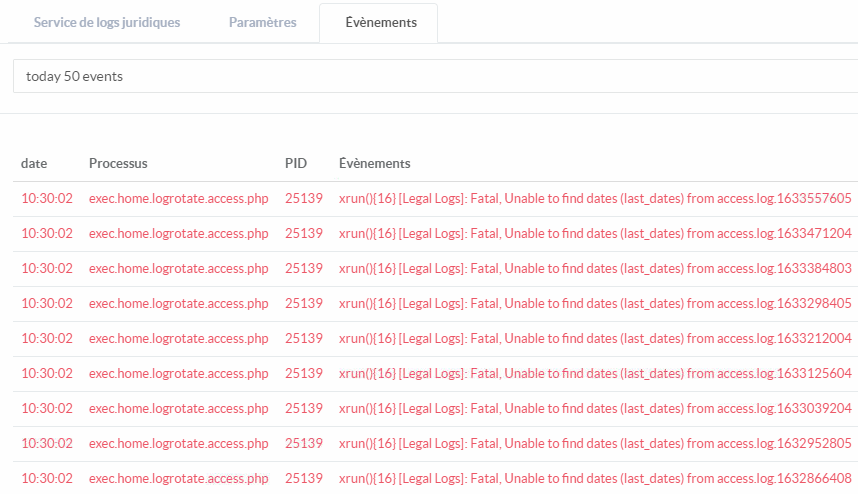Open the event for access.log.1633557605

(x=595, y=199)
